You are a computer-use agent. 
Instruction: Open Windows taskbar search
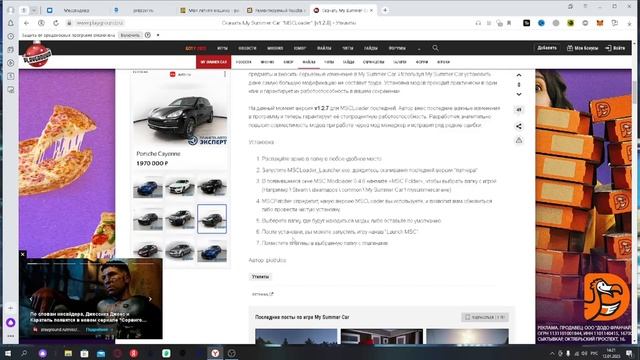point(24,353)
